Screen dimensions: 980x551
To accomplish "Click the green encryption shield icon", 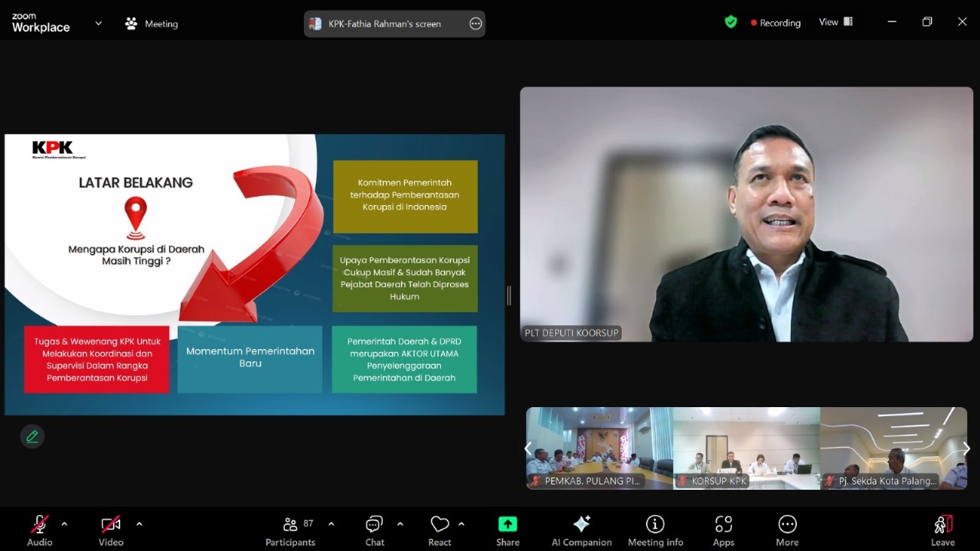I will 731,22.
